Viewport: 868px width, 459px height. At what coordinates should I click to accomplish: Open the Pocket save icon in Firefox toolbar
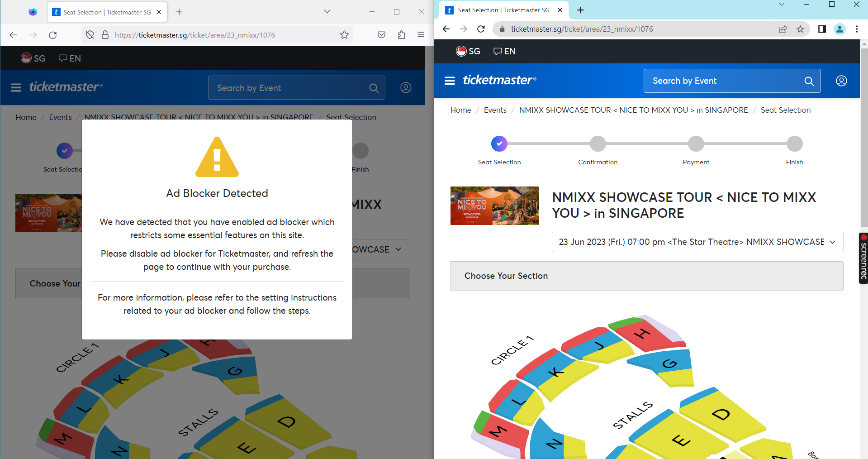pyautogui.click(x=381, y=35)
